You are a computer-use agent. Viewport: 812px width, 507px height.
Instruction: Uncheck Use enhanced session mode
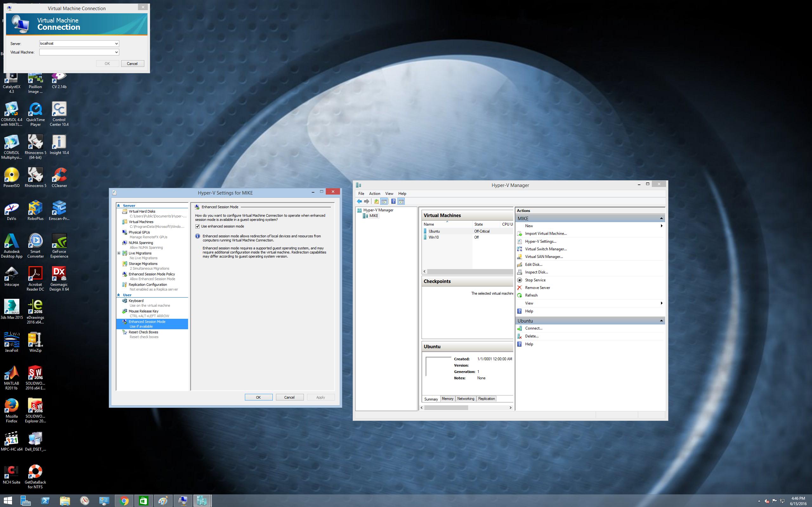point(198,226)
